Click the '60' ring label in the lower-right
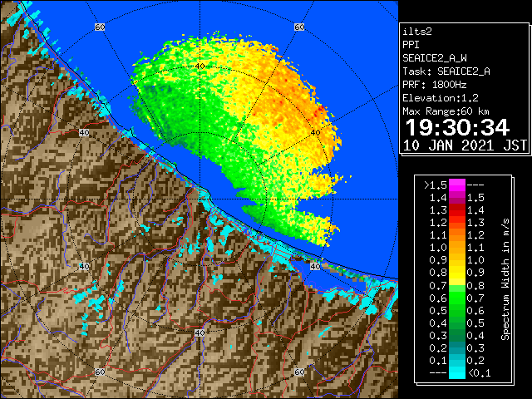Viewport: 532px width, 399px height. pyautogui.click(x=299, y=372)
